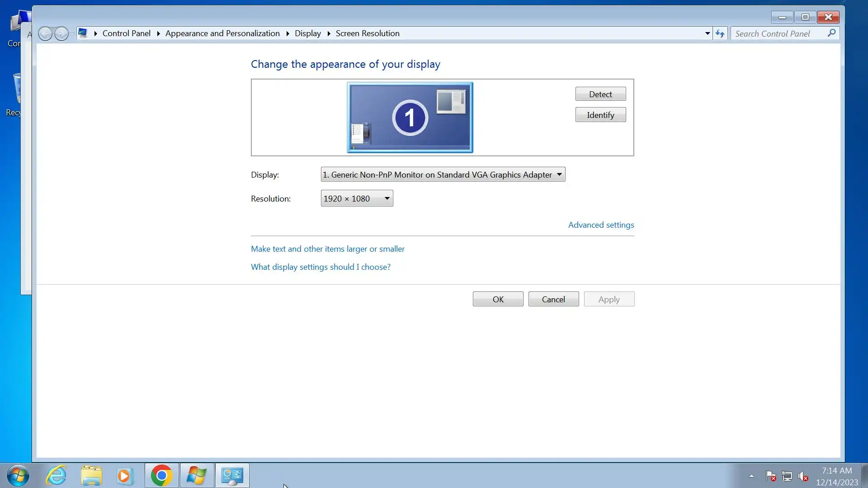Navigate to Appearance and Personalization breadcrumb
This screenshot has height=488, width=868.
pyautogui.click(x=222, y=33)
